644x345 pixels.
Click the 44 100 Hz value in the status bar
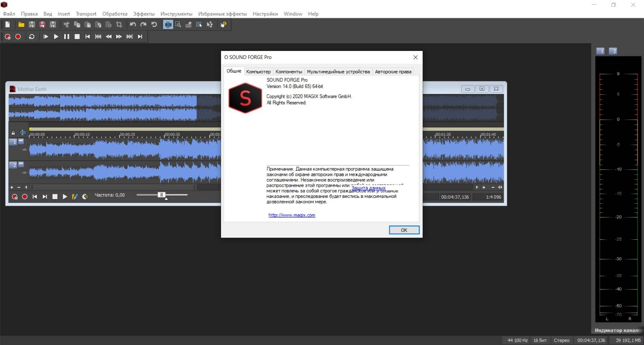518,340
